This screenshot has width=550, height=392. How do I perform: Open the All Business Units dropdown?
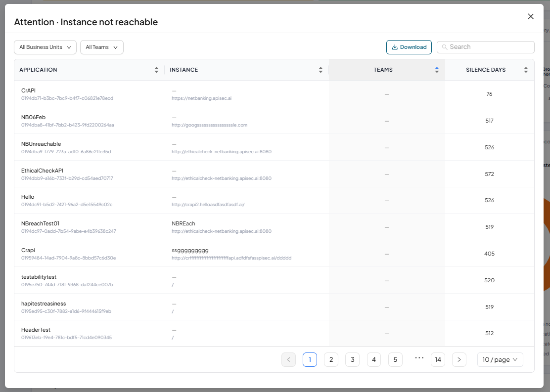pos(45,47)
